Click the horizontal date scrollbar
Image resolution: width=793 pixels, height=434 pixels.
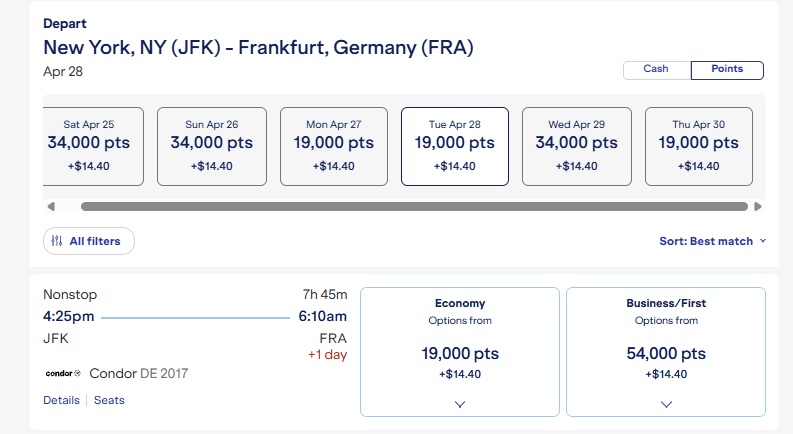[414, 207]
